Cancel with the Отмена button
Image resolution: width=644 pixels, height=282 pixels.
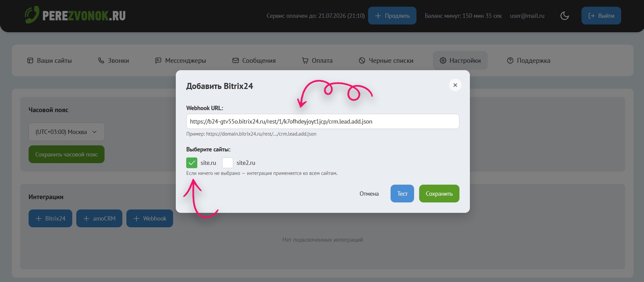(369, 194)
